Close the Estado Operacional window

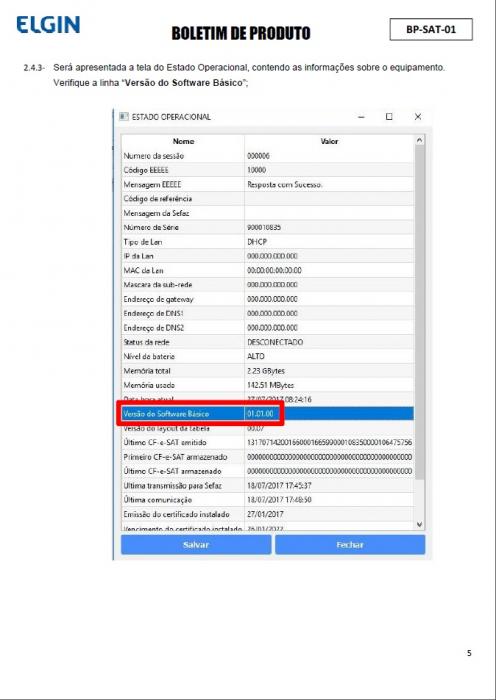[418, 117]
